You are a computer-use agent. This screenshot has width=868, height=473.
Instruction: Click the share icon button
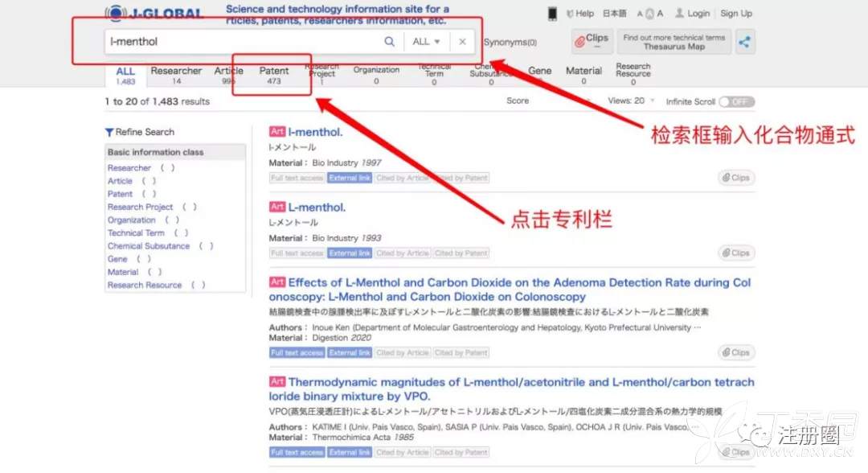tap(745, 43)
